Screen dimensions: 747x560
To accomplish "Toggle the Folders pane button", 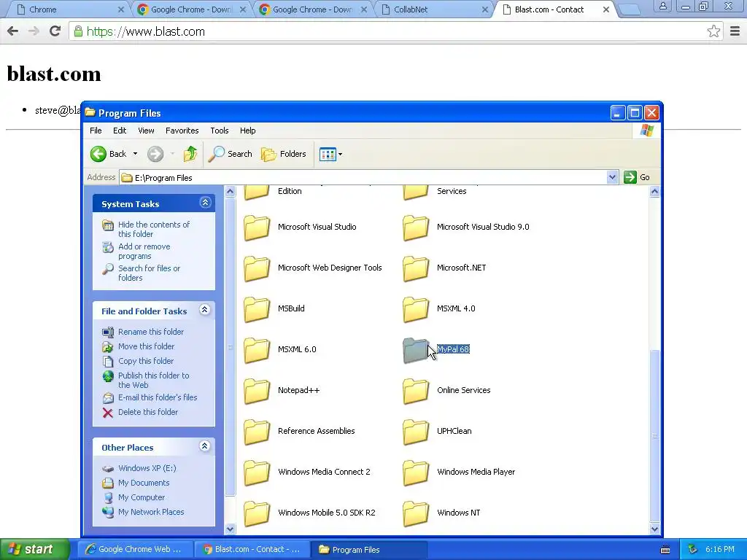I will [284, 154].
